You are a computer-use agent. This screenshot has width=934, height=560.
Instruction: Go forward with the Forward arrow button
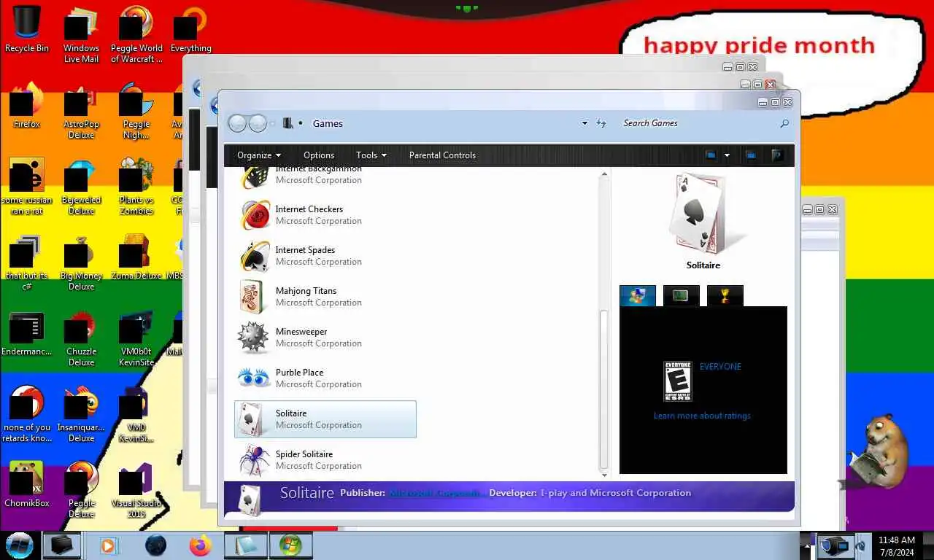coord(258,123)
